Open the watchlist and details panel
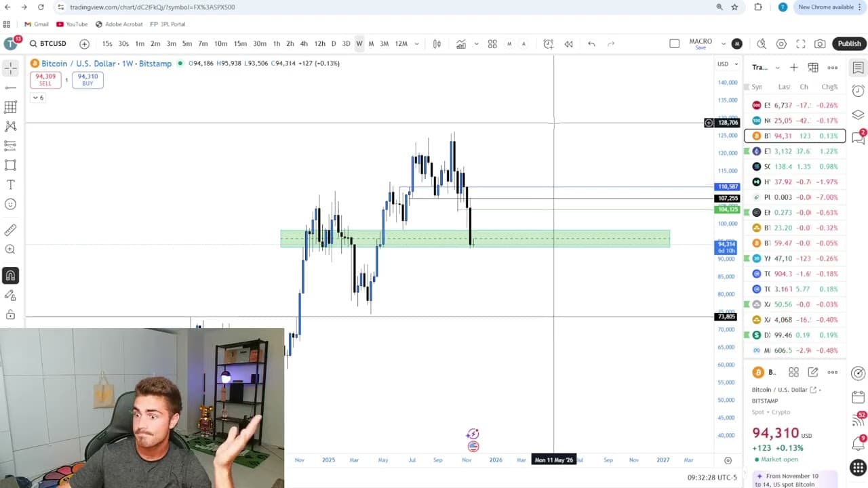The height and width of the screenshot is (488, 868). tap(858, 68)
